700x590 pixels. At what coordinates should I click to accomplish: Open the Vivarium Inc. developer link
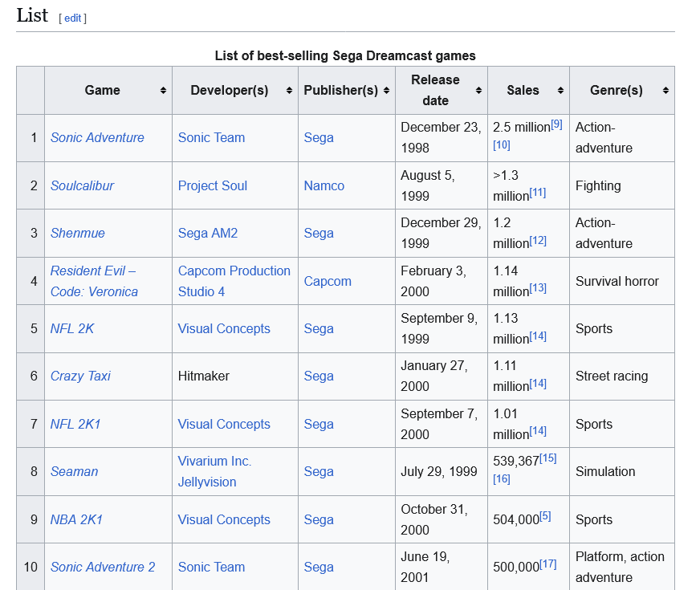[x=214, y=461]
